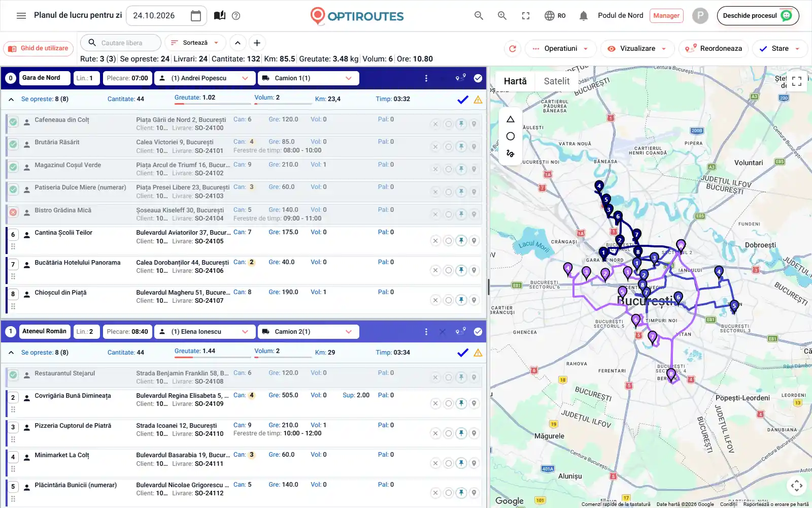Open vehicle dropdown showing Camion 2(1)

coord(309,332)
